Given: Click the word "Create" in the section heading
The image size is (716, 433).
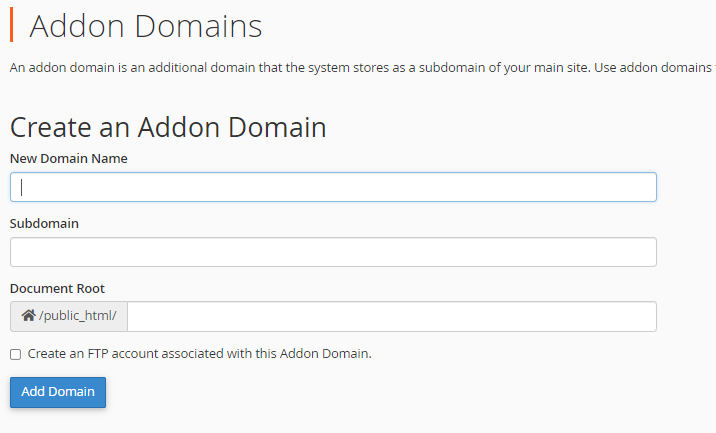Looking at the screenshot, I should pos(50,127).
